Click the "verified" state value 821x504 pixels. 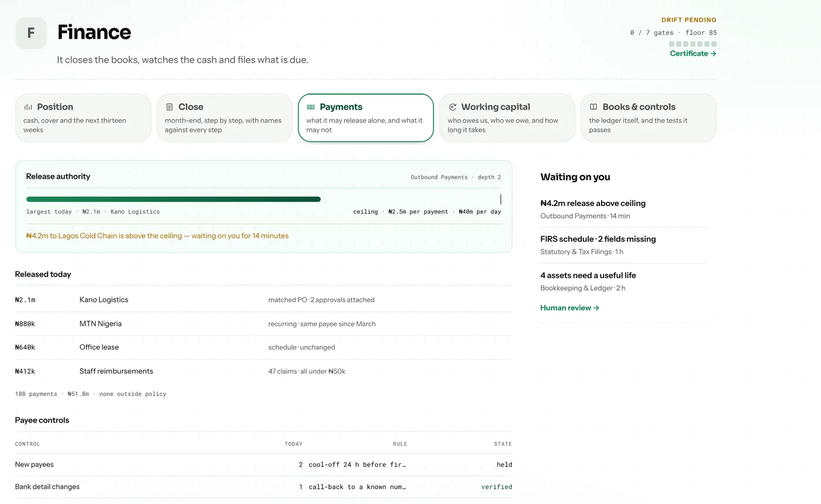point(497,487)
